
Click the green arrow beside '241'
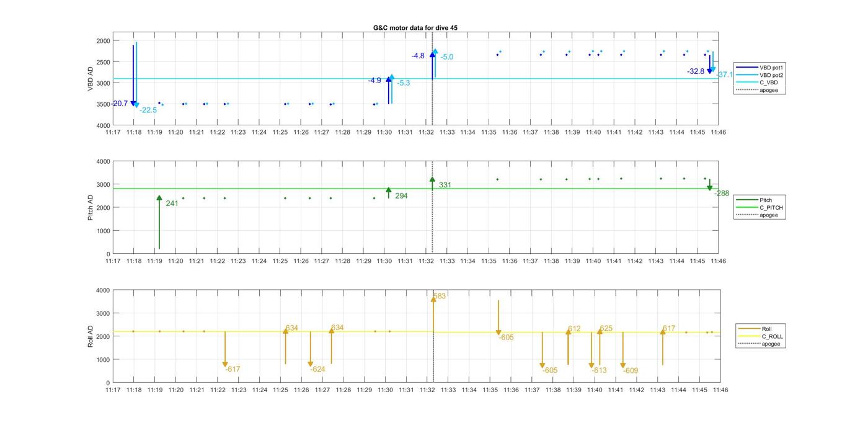[159, 222]
